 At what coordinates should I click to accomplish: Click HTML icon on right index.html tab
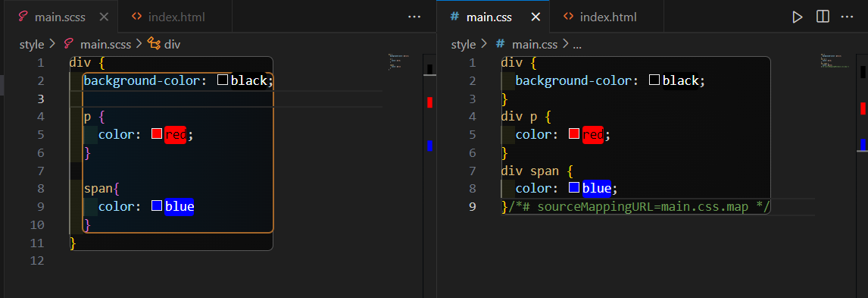tap(568, 17)
